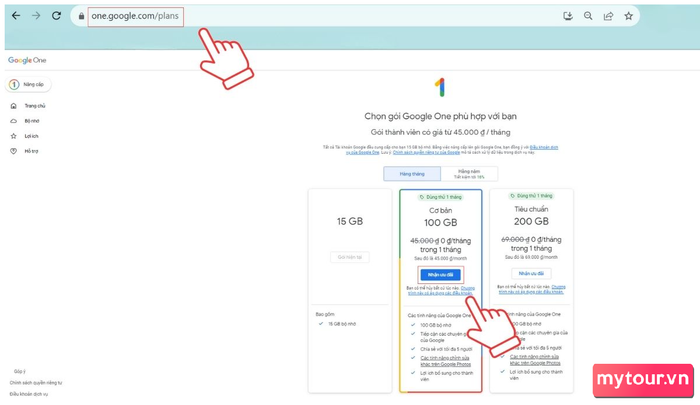Click the house icon beside Trang chủ
Image resolution: width=700 pixels, height=405 pixels.
13,106
